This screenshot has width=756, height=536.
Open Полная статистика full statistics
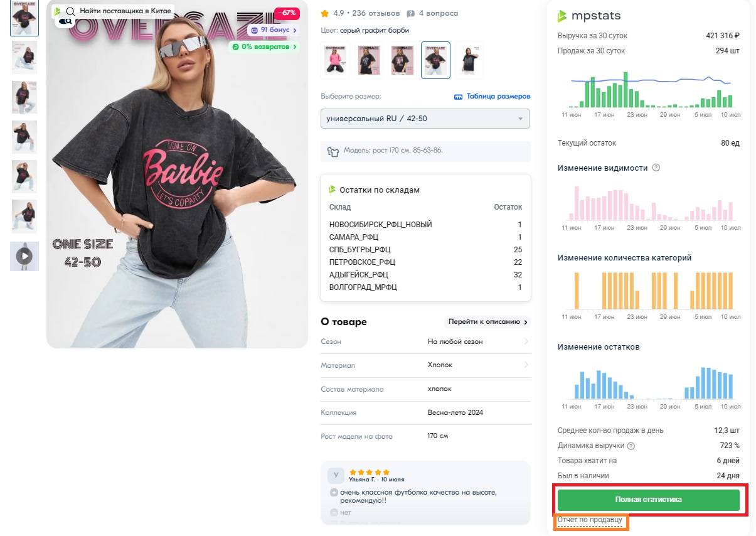(649, 500)
